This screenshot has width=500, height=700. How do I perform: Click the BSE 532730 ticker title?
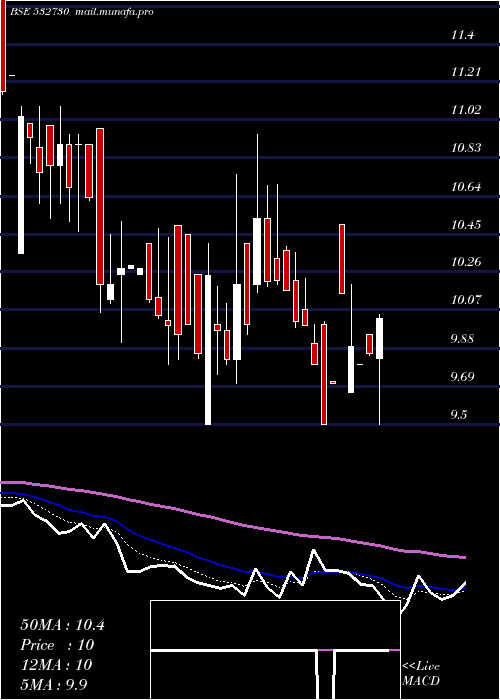tap(39, 12)
